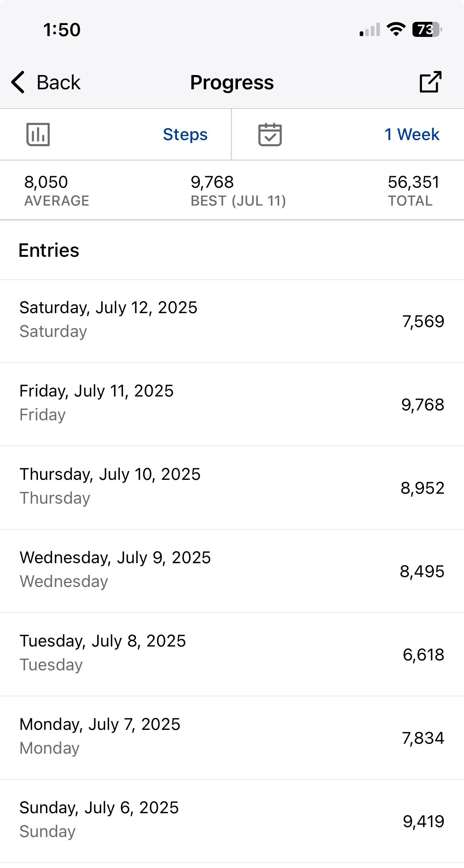Tap the calendar checkmark icon
464x868 pixels.
[270, 135]
